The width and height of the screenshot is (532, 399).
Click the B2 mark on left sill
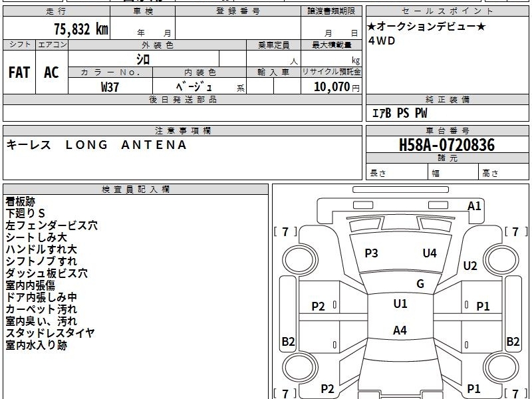(x=289, y=342)
